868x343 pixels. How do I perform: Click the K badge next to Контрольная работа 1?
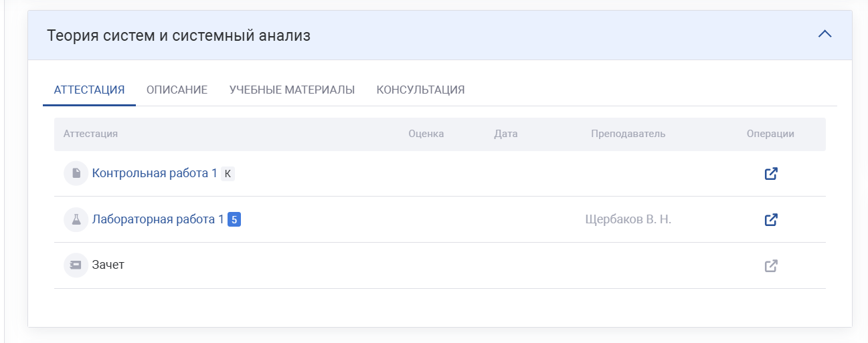(228, 174)
